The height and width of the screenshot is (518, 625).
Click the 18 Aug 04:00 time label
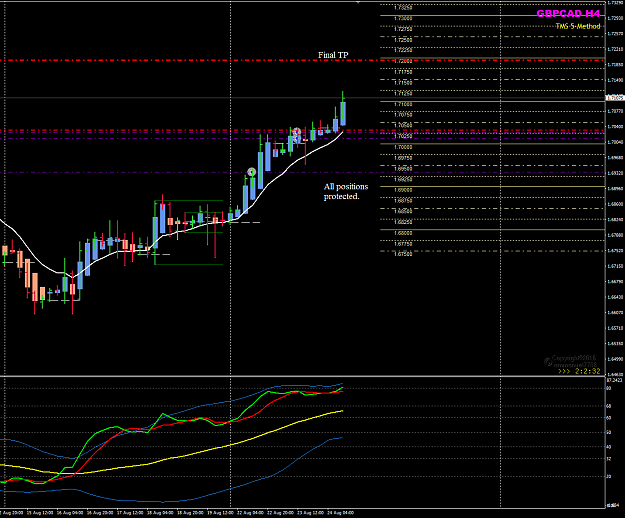[160, 513]
